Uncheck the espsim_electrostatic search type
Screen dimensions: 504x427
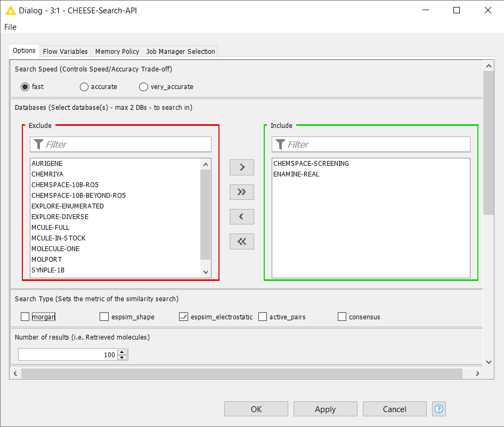(x=183, y=317)
